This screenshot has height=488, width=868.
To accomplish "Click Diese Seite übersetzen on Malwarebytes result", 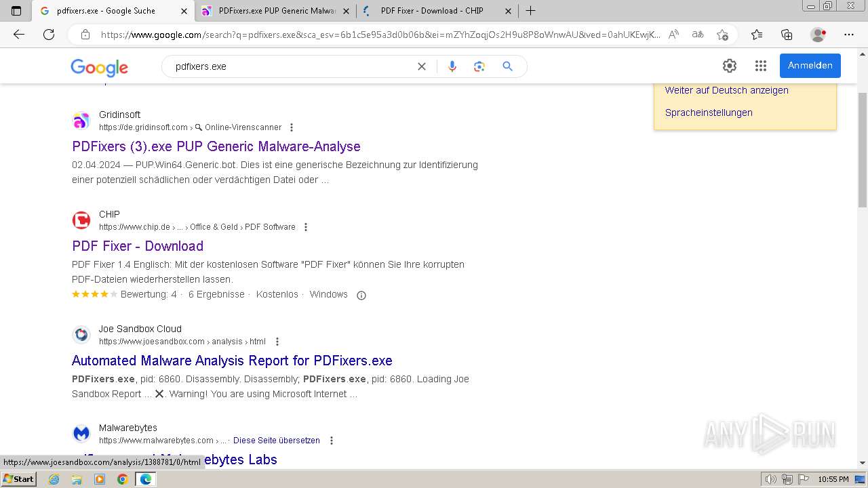I will coord(277,441).
